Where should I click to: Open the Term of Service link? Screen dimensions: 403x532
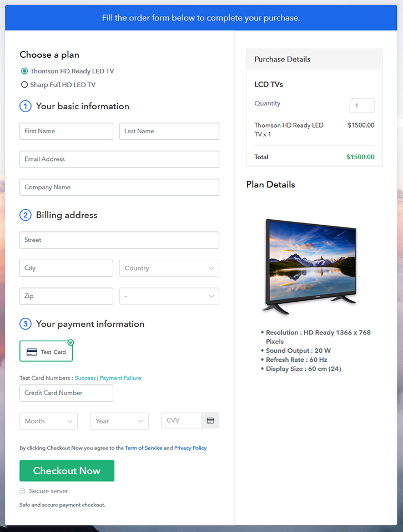click(x=144, y=448)
